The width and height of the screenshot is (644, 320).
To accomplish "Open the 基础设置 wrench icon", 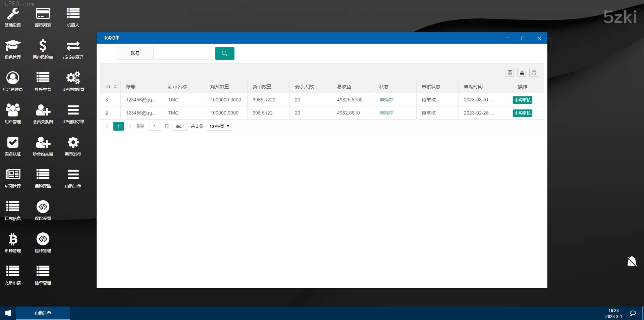I will click(x=13, y=14).
